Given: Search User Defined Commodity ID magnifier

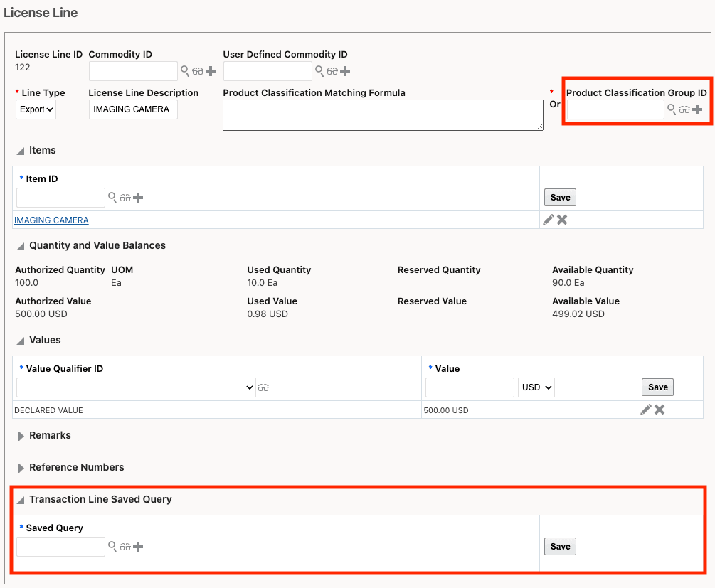Looking at the screenshot, I should coord(319,70).
